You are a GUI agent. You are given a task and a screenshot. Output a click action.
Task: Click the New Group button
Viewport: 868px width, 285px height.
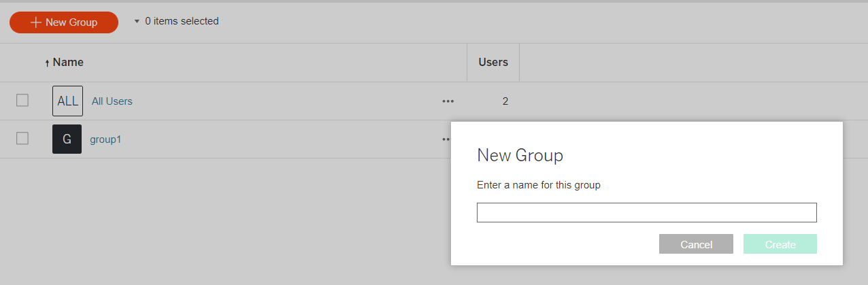coord(64,22)
